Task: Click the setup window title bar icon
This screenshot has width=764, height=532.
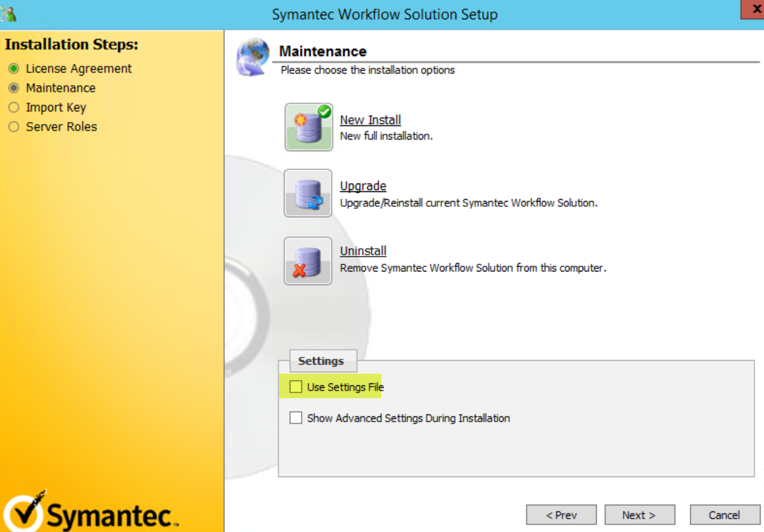Action: point(8,14)
